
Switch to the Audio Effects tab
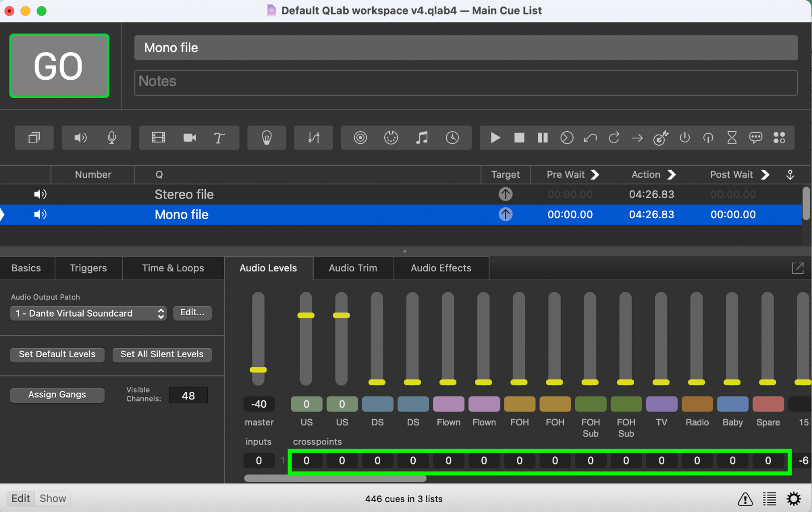click(x=441, y=268)
